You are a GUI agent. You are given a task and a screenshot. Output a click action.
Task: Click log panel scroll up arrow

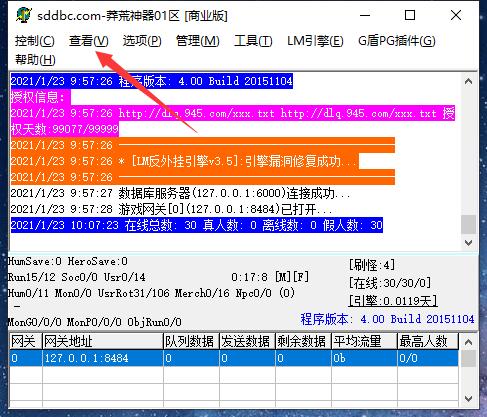pos(468,81)
